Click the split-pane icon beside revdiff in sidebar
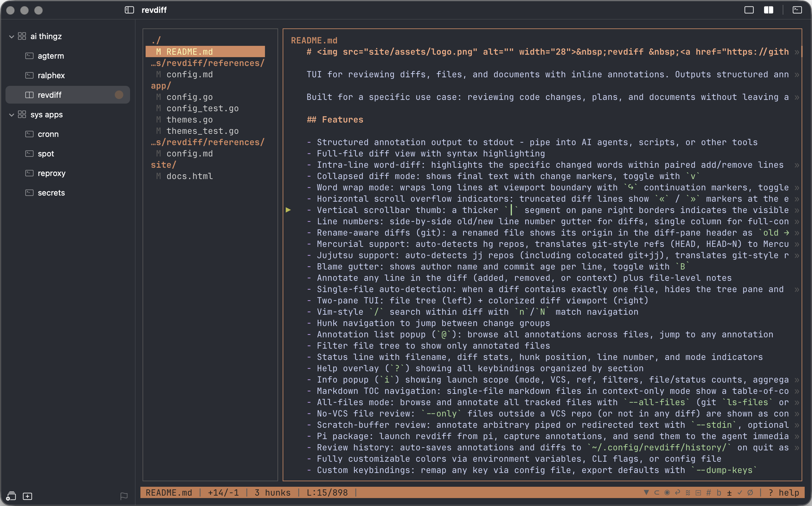This screenshot has height=506, width=812. pos(29,95)
